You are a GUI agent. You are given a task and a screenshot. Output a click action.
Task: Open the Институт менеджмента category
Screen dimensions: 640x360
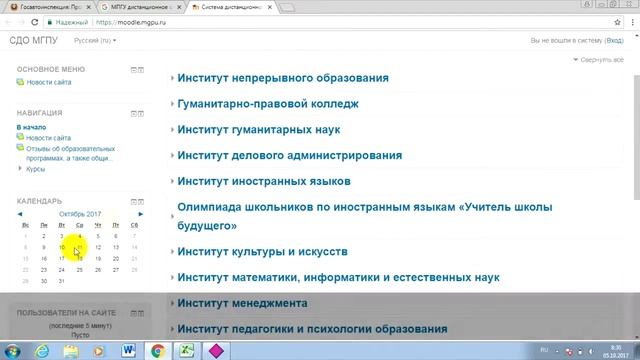click(x=242, y=303)
